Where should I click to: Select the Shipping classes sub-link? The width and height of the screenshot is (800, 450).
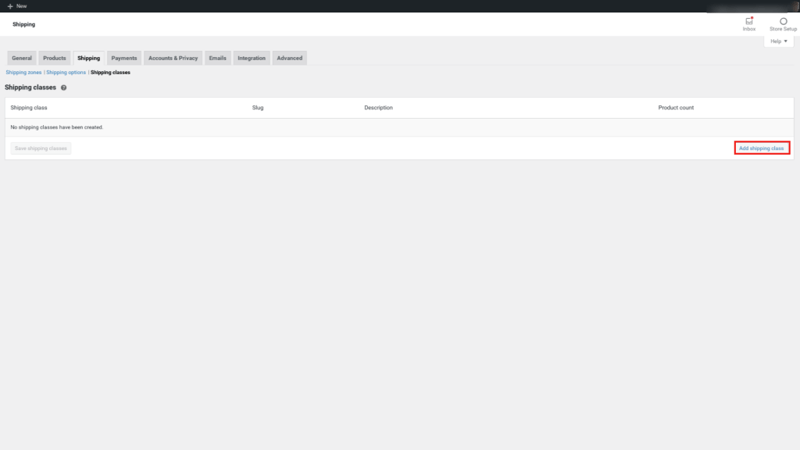110,72
